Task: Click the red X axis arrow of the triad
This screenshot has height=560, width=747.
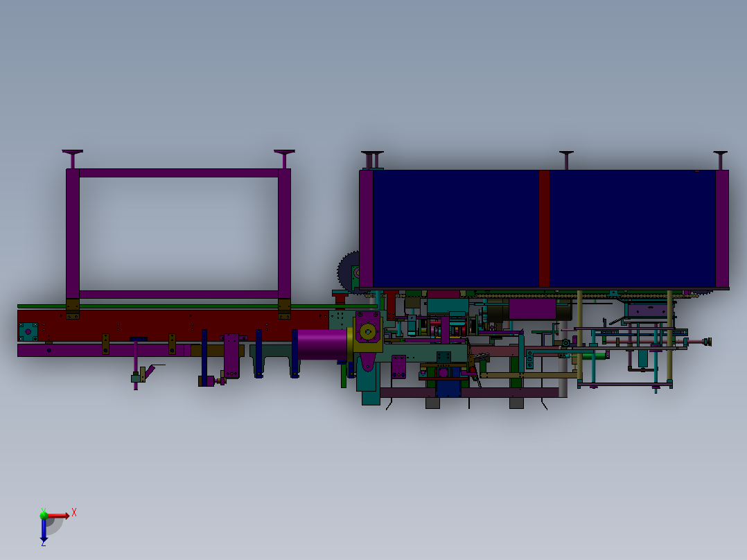Action: [58, 516]
